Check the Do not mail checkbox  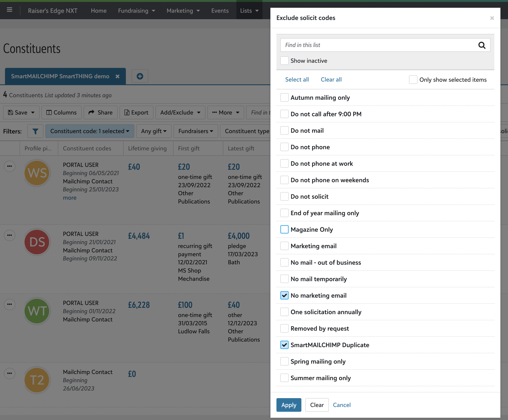click(284, 131)
